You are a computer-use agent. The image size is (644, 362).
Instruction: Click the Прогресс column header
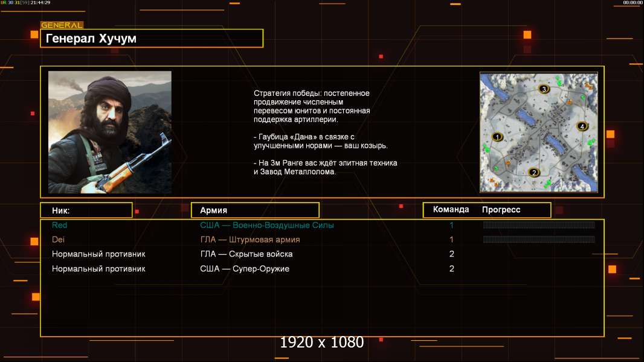[501, 209]
